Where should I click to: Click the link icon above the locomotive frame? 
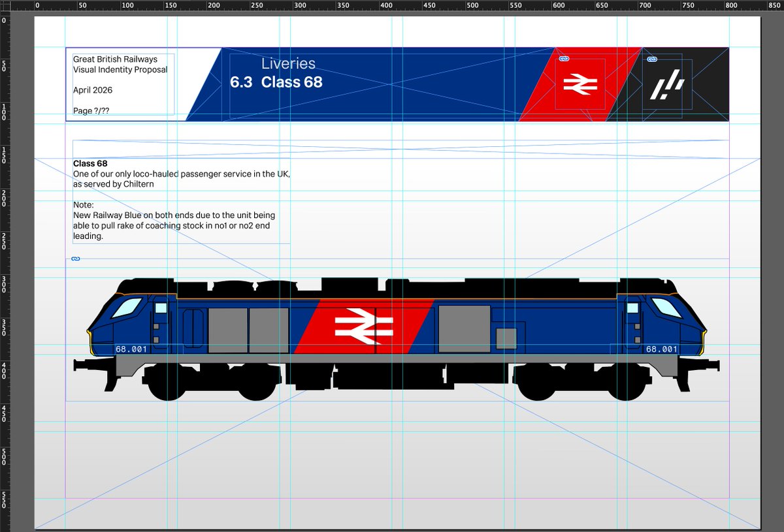coord(75,259)
